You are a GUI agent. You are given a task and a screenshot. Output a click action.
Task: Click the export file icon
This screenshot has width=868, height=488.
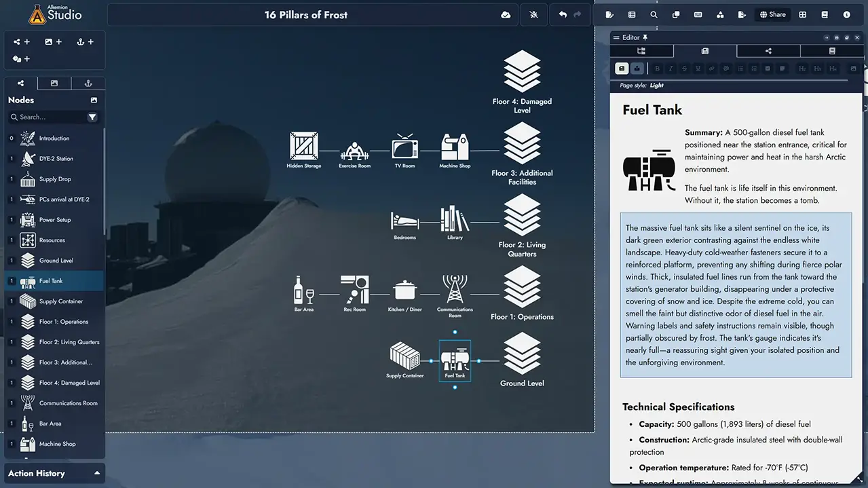point(742,14)
